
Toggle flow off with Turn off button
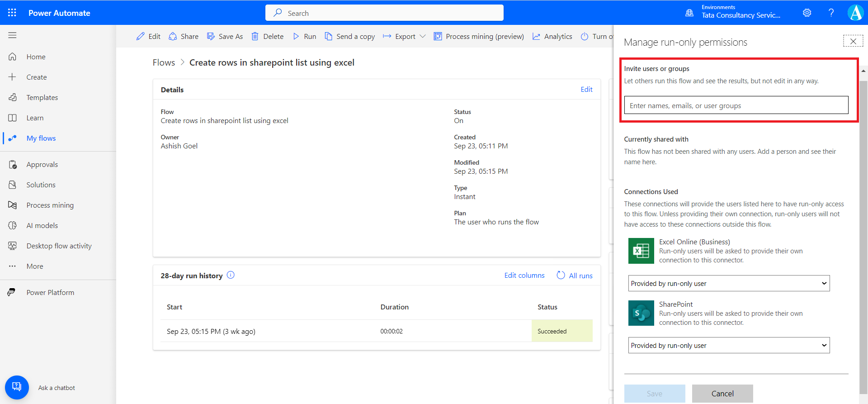598,36
